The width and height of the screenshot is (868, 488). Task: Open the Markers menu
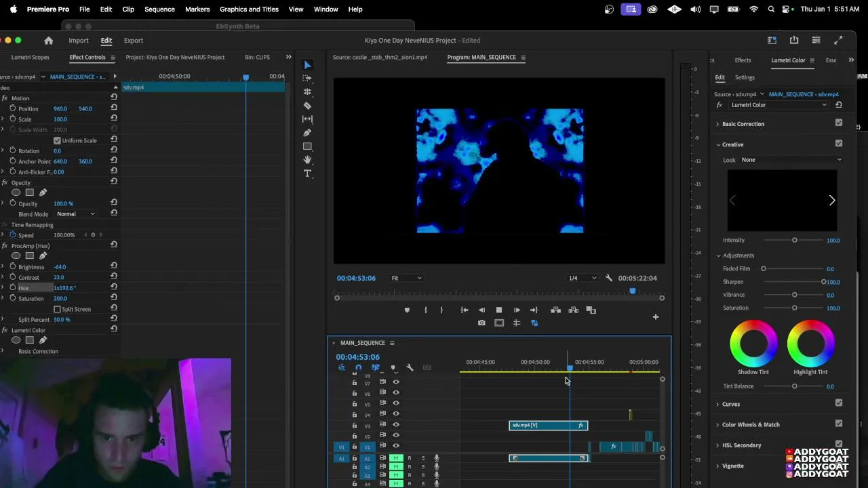[x=197, y=9]
